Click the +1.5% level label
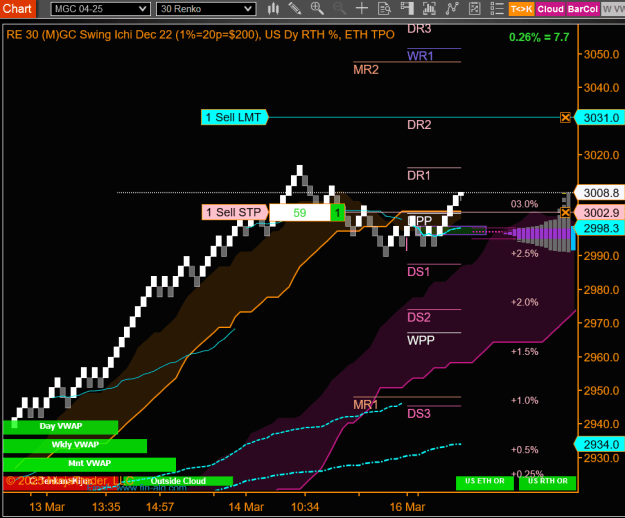The height and width of the screenshot is (518, 625). click(525, 351)
